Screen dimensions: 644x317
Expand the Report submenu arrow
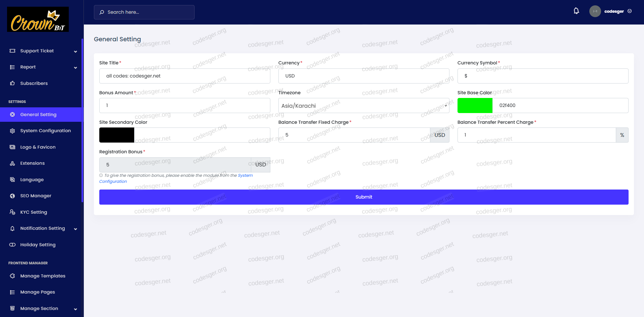tap(75, 67)
